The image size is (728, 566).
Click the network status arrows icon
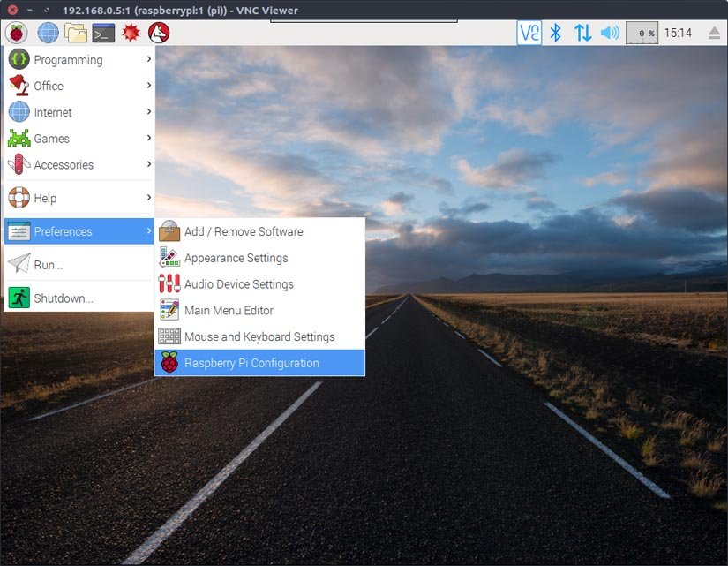582,32
